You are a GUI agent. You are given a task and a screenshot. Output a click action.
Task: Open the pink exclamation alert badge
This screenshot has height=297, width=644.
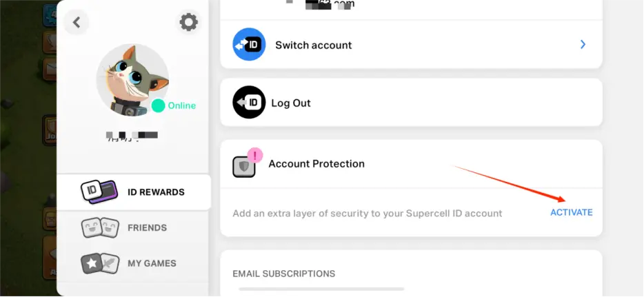[255, 156]
